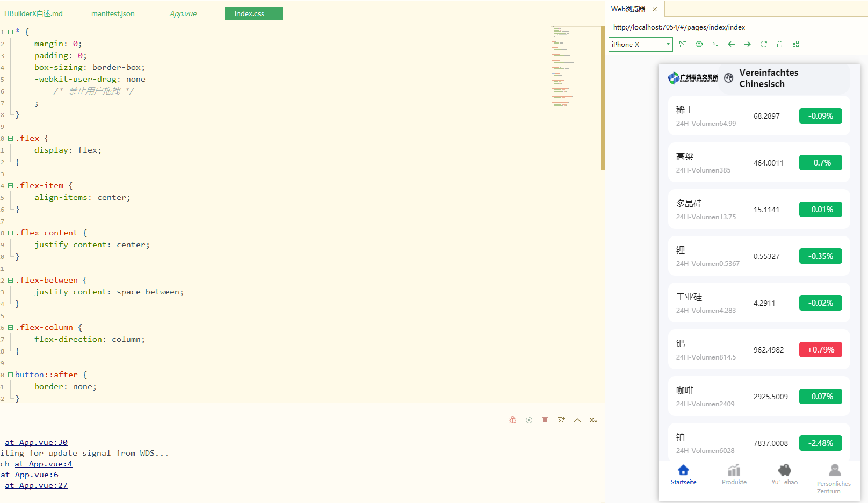
Task: Click the rerun icon in console toolbar
Action: point(529,420)
